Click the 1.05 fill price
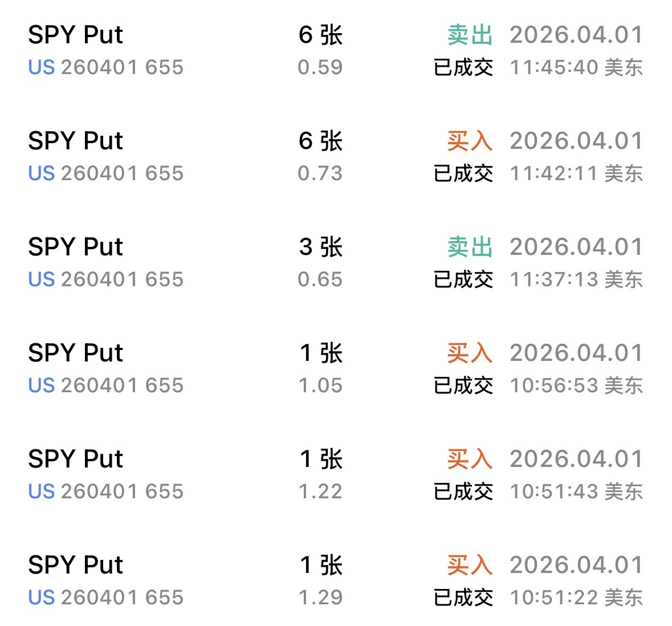672x626 pixels. pos(320,385)
